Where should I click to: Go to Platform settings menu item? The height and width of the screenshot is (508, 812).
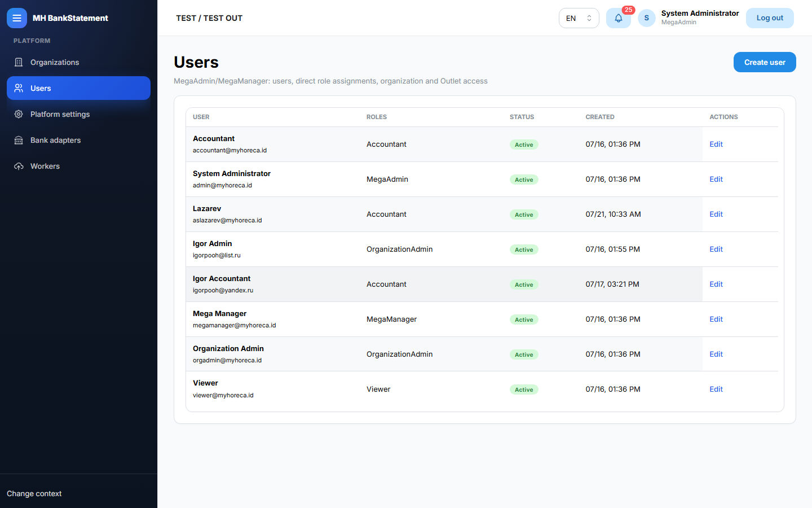pos(78,114)
